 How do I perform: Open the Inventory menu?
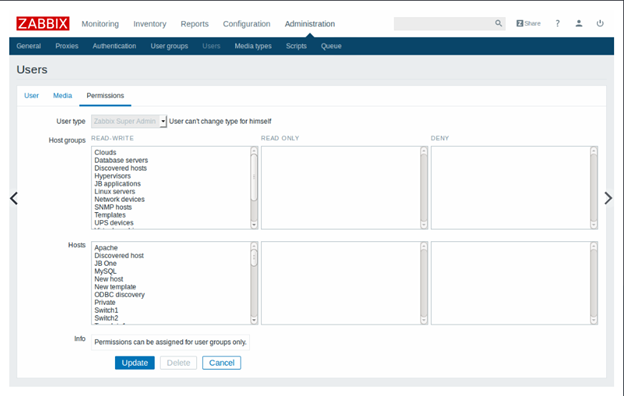click(x=150, y=24)
